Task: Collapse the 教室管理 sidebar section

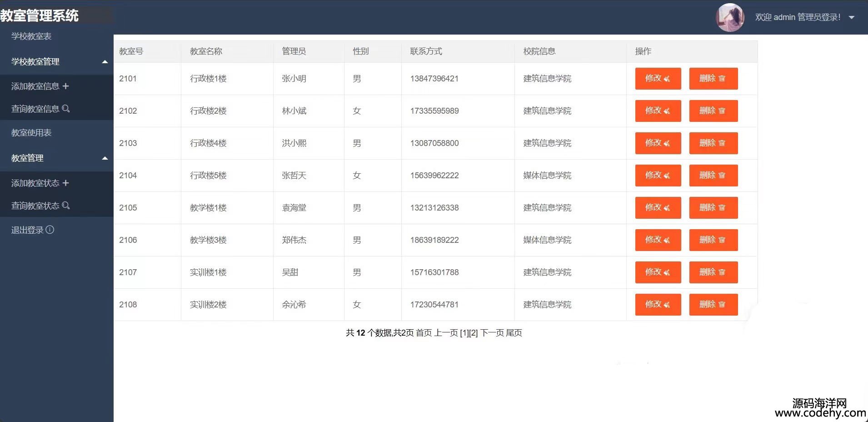Action: pyautogui.click(x=105, y=158)
